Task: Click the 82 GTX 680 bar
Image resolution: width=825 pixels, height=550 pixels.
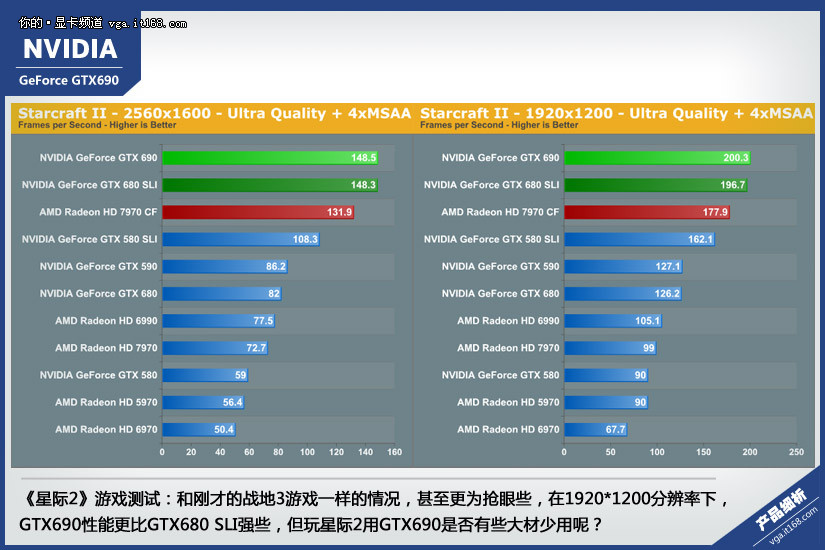Action: point(222,294)
